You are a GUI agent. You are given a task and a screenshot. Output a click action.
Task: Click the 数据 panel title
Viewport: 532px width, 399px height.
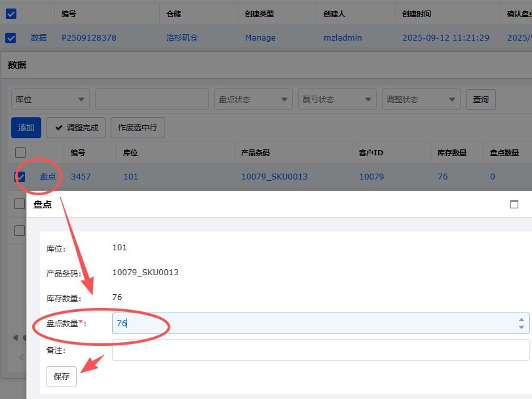point(16,65)
